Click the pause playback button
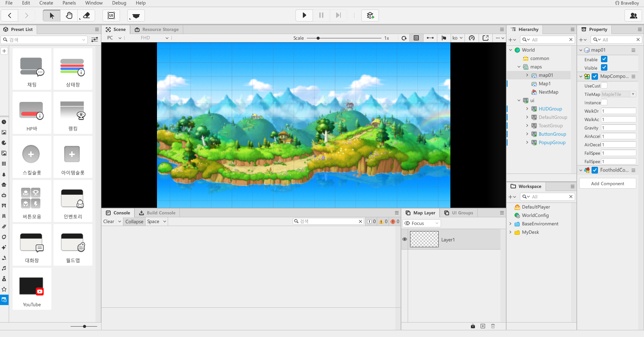Image resolution: width=644 pixels, height=337 pixels. pyautogui.click(x=321, y=15)
